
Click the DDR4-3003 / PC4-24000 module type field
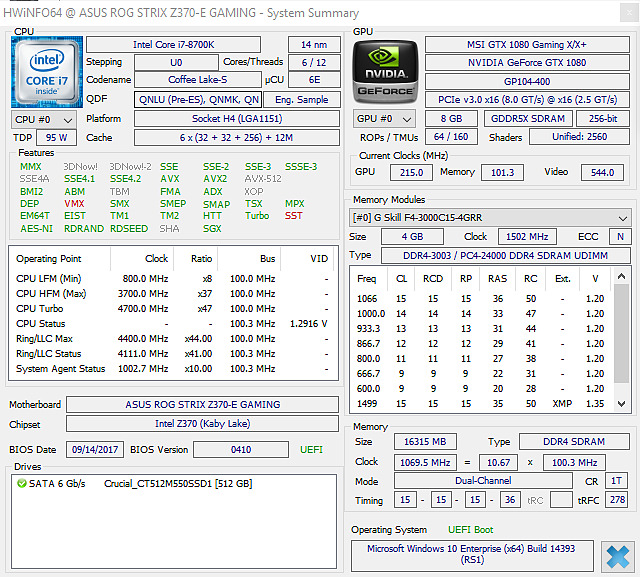point(505,255)
